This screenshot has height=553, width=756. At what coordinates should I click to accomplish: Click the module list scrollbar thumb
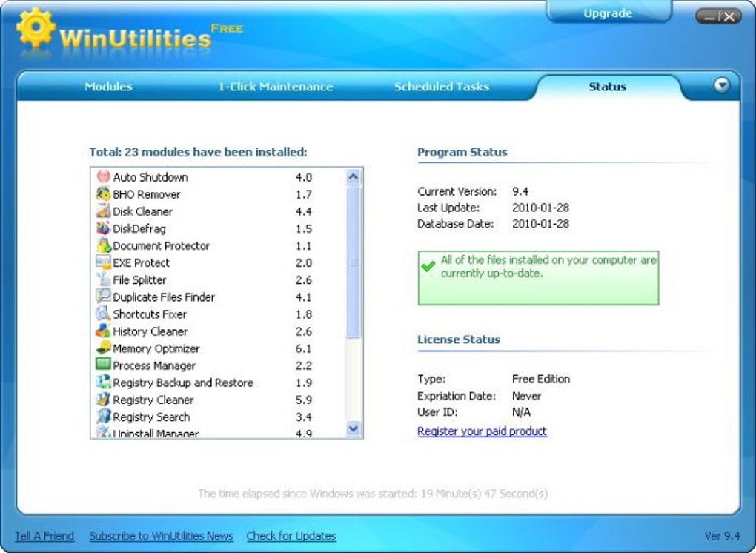[354, 262]
